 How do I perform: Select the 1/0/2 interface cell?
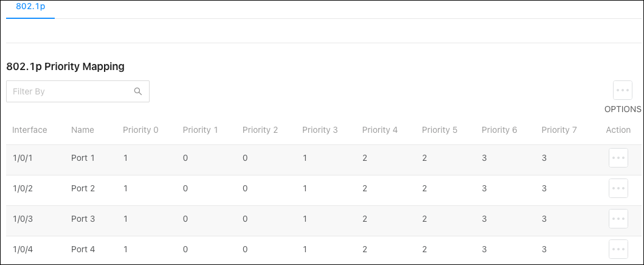(22, 188)
